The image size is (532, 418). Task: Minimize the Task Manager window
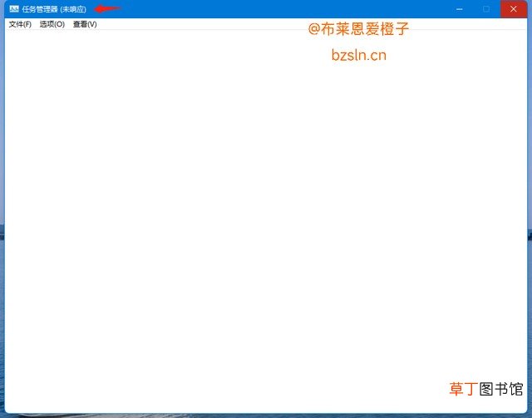tap(460, 9)
